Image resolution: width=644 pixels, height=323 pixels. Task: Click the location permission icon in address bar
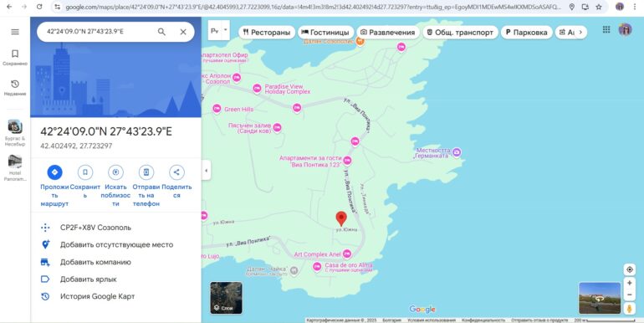click(x=572, y=7)
